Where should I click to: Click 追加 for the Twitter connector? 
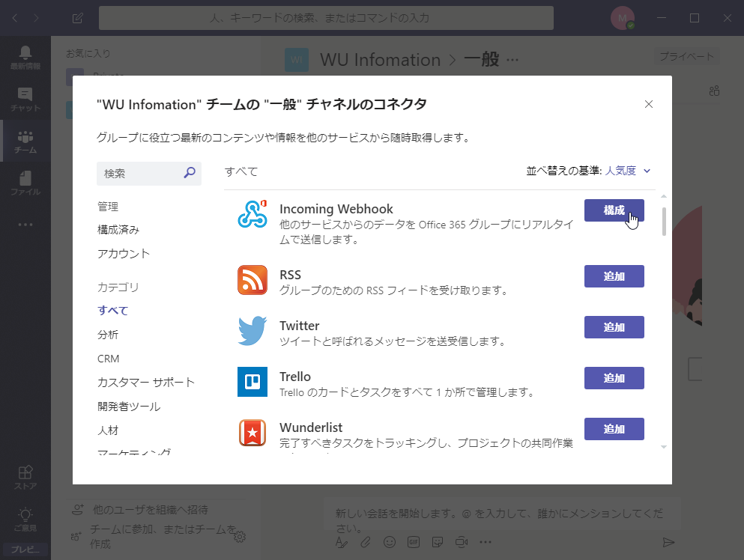[x=614, y=327]
